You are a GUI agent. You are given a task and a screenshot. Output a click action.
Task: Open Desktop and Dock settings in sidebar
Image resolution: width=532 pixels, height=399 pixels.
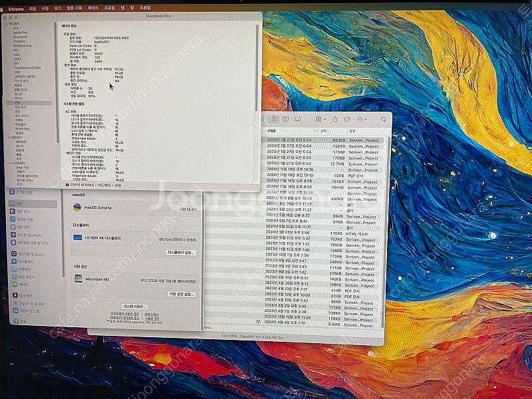pyautogui.click(x=27, y=254)
